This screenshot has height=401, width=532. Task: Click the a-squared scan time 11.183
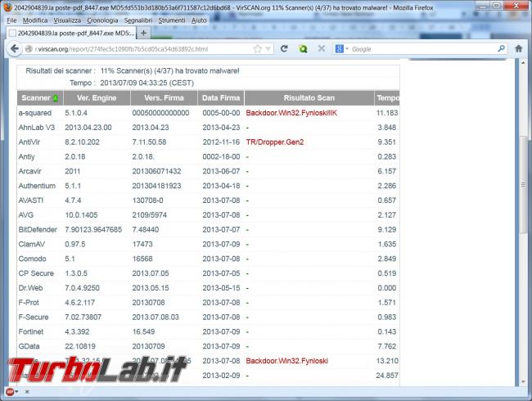(387, 113)
